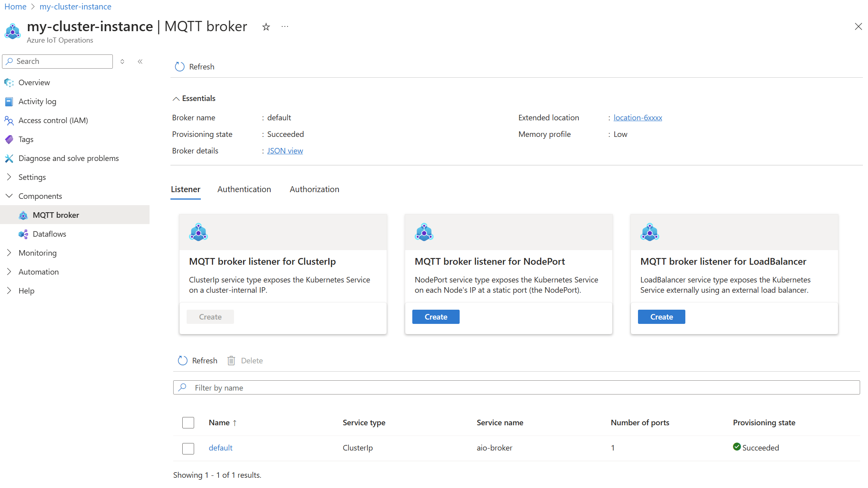Click Create for NodePort listener
Screen dimensions: 868x488
(x=436, y=316)
